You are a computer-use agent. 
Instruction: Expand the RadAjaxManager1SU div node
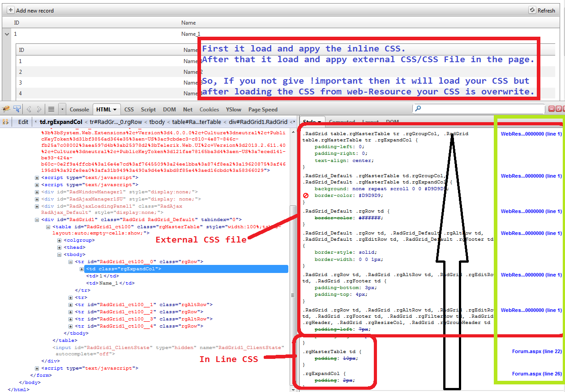pos(37,199)
